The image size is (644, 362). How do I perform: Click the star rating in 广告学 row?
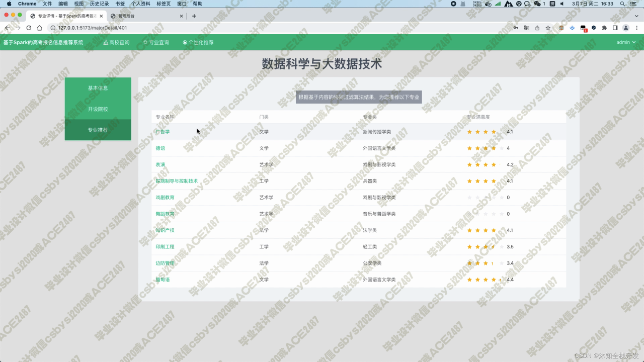(x=485, y=132)
